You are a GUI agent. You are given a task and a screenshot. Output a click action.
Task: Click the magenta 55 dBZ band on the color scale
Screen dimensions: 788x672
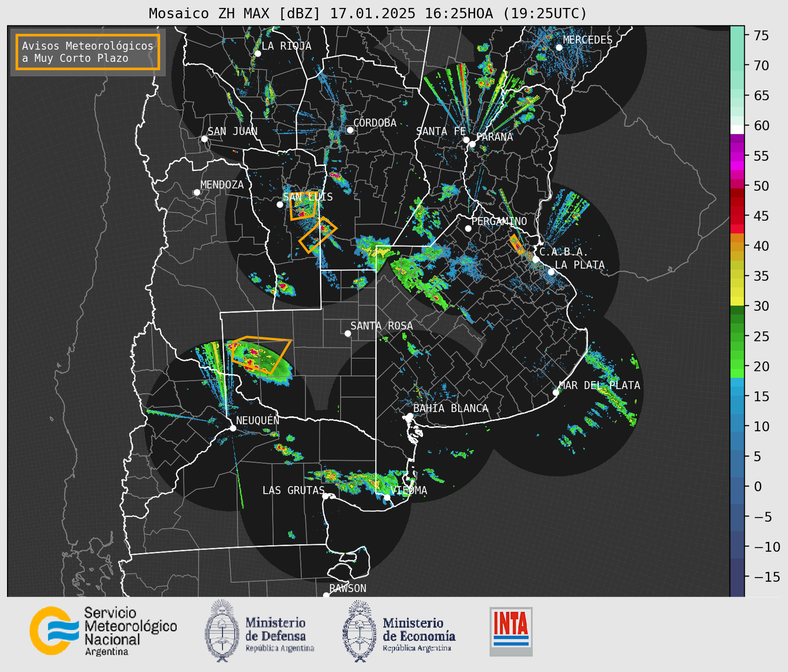point(737,157)
